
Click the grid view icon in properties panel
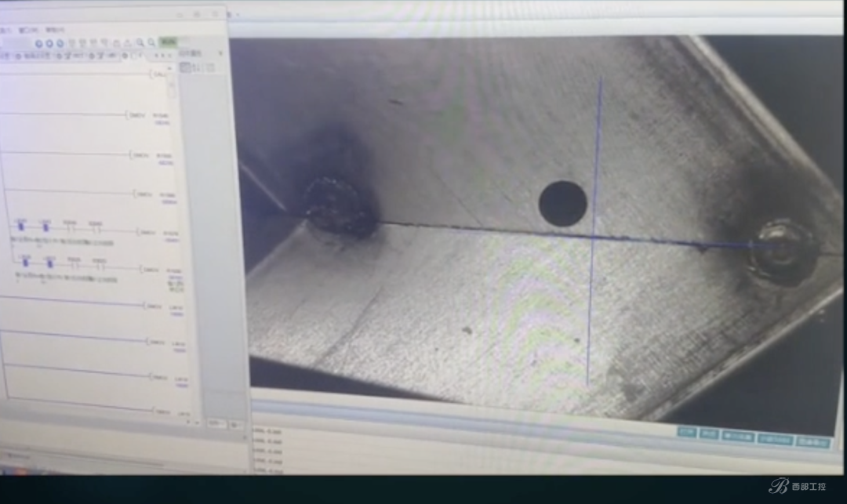(185, 67)
